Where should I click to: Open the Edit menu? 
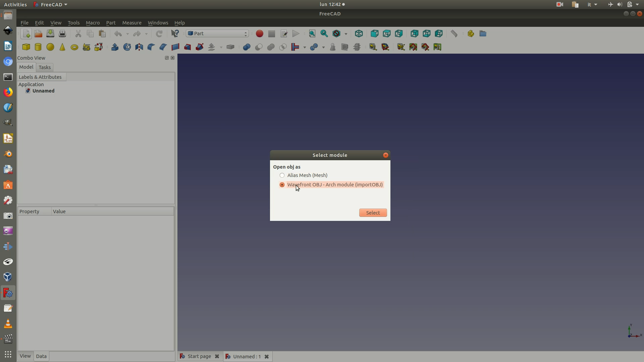(x=39, y=23)
